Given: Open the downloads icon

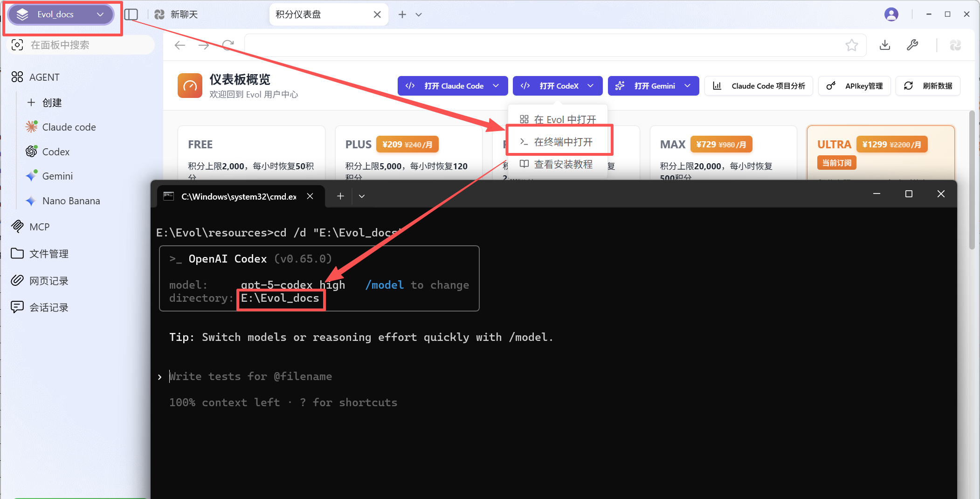Looking at the screenshot, I should pyautogui.click(x=884, y=45).
